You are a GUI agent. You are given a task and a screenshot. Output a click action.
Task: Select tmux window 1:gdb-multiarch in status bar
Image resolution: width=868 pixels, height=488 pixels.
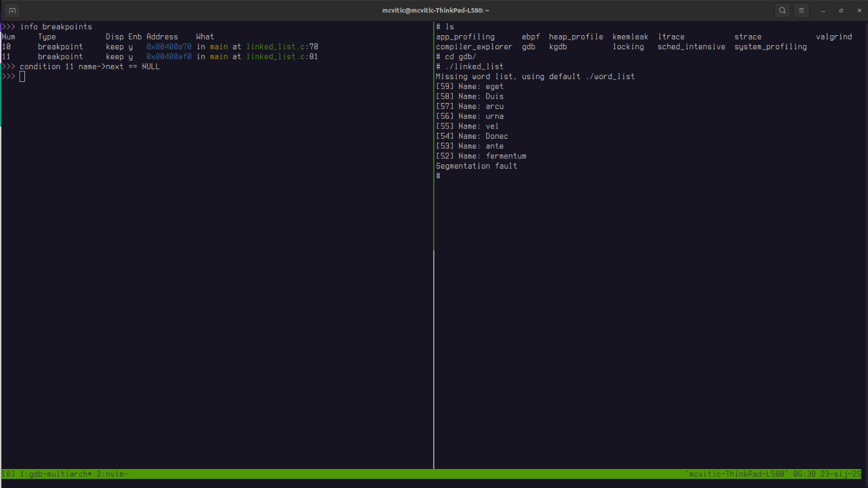point(56,474)
